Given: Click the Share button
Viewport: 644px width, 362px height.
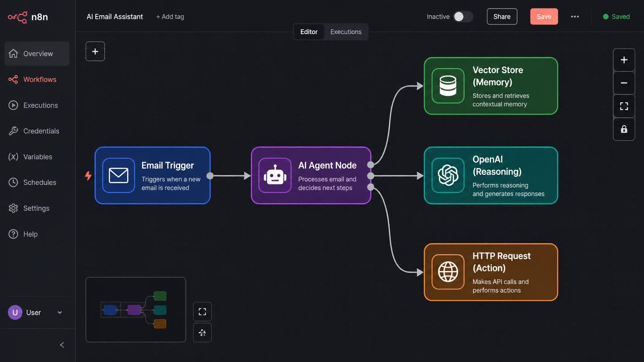Looking at the screenshot, I should 502,17.
